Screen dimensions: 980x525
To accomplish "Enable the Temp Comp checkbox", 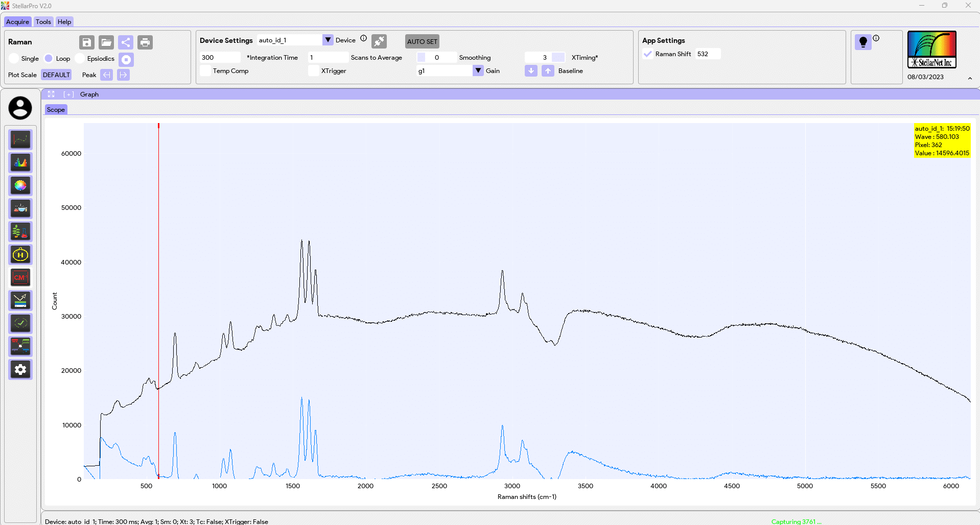I will [205, 71].
